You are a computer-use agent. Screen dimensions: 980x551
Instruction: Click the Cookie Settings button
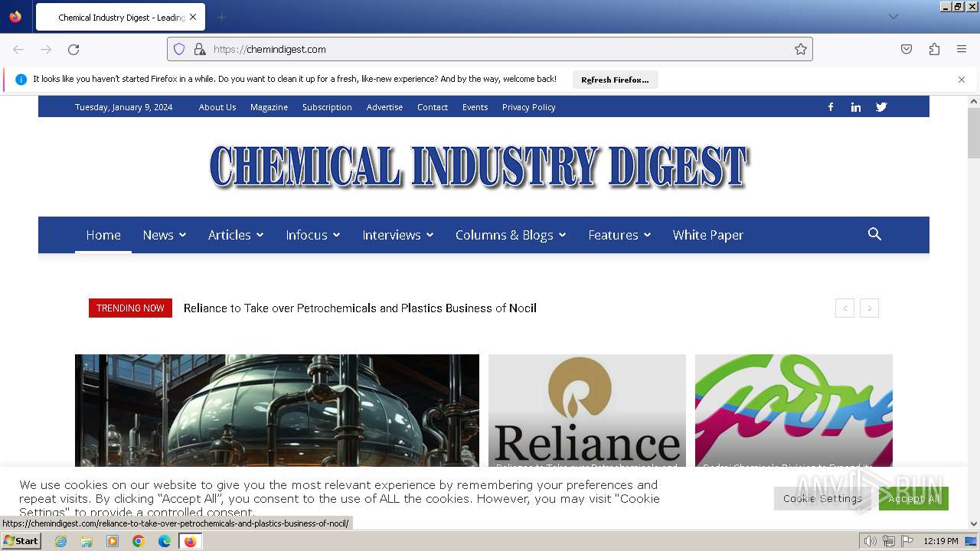point(822,498)
